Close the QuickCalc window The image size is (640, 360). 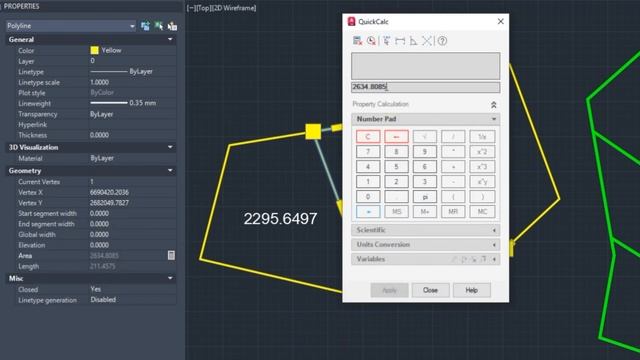pyautogui.click(x=500, y=21)
